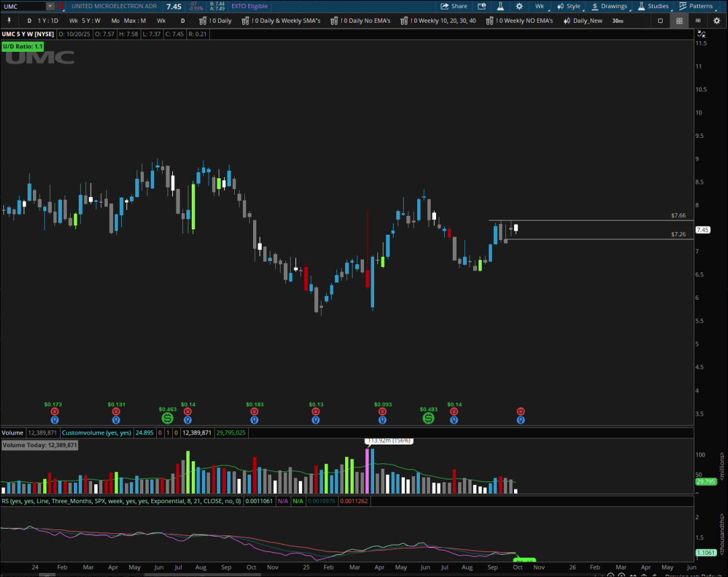Click the standalone D aggregation button
Viewport: 728px width, 577px height.
(182, 21)
